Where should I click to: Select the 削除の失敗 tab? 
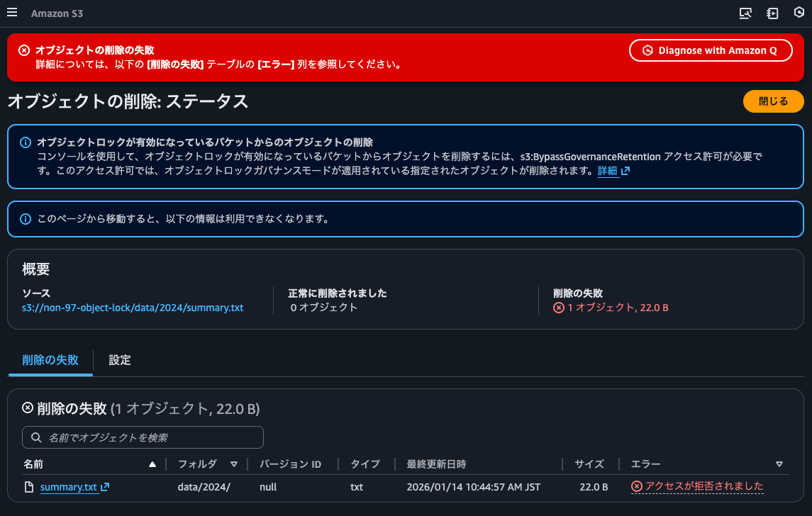point(50,361)
